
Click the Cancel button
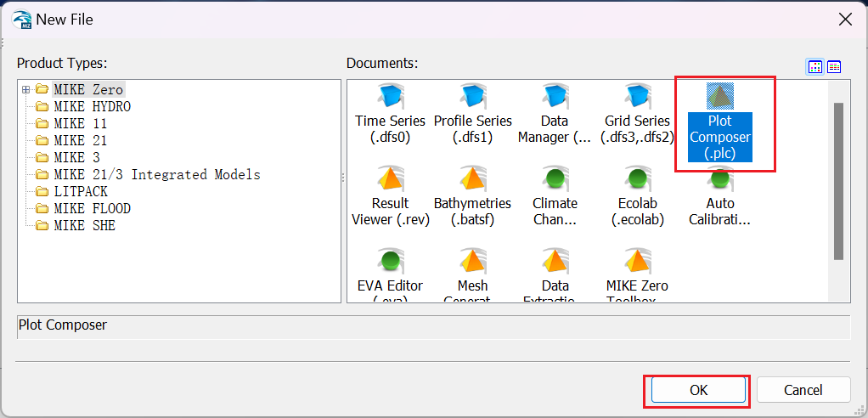tap(803, 390)
